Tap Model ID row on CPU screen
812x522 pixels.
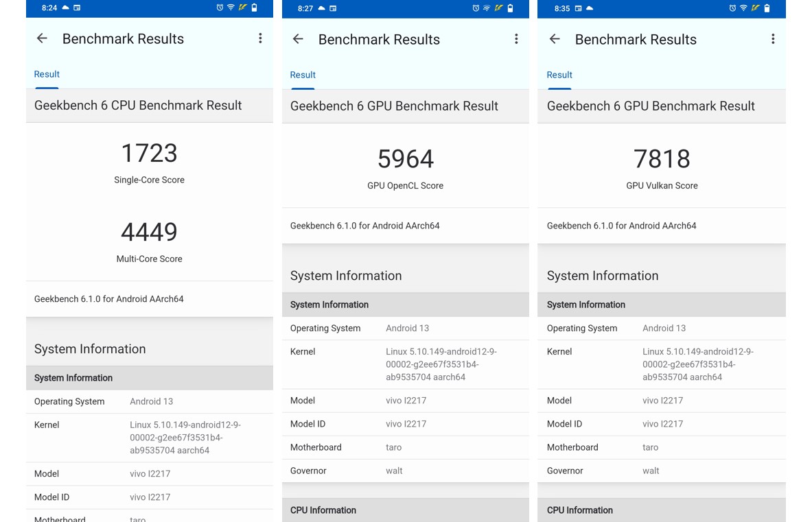149,497
